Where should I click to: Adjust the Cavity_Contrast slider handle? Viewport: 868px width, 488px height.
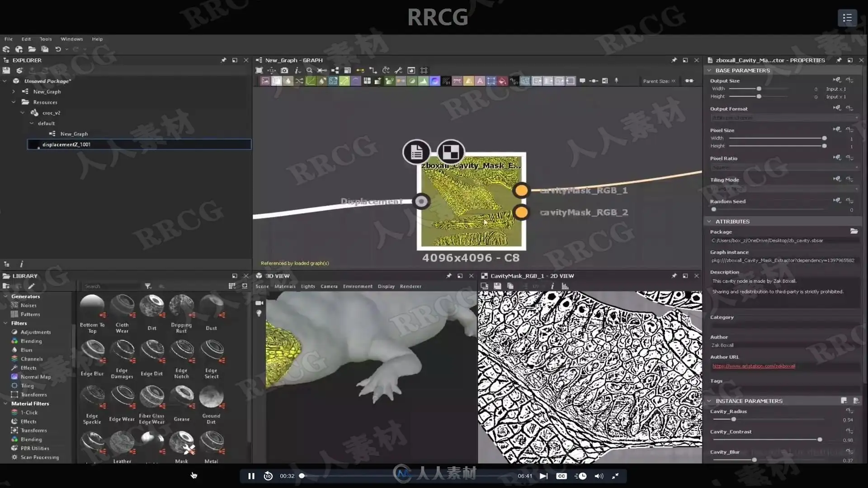[x=820, y=440]
